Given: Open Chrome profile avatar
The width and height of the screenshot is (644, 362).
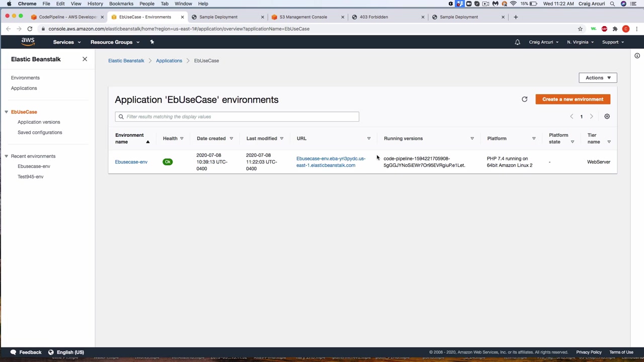Looking at the screenshot, I should click(x=626, y=29).
